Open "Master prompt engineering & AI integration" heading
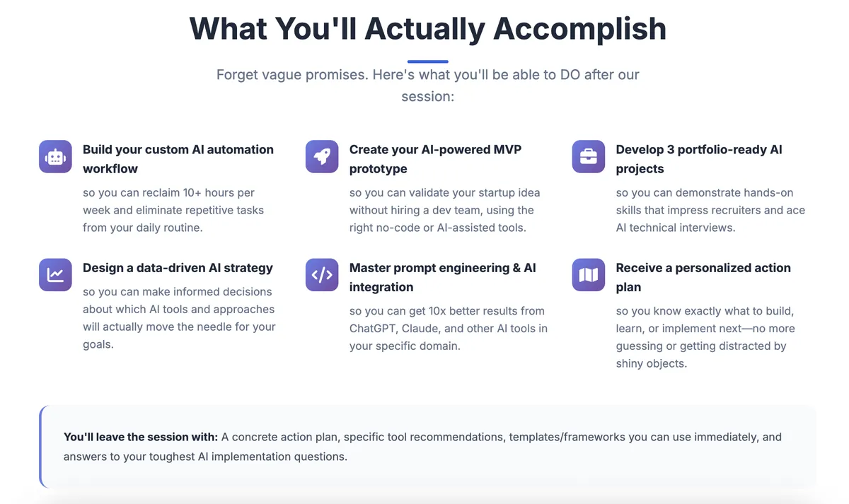The height and width of the screenshot is (504, 849). [442, 277]
